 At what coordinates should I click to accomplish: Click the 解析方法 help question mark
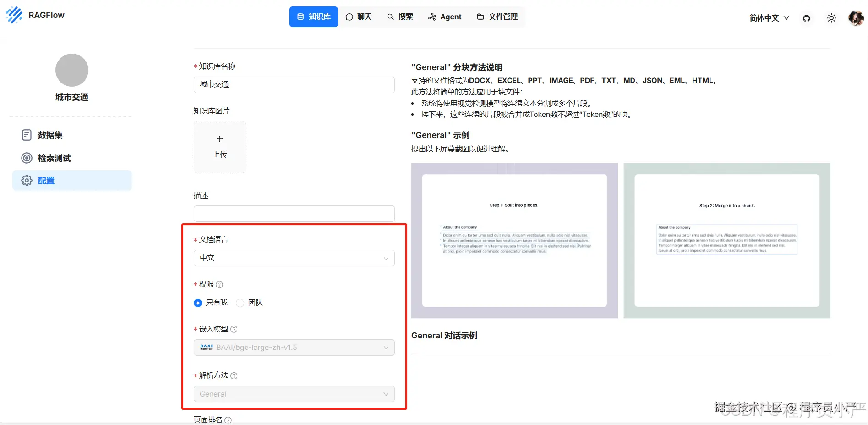click(x=234, y=375)
